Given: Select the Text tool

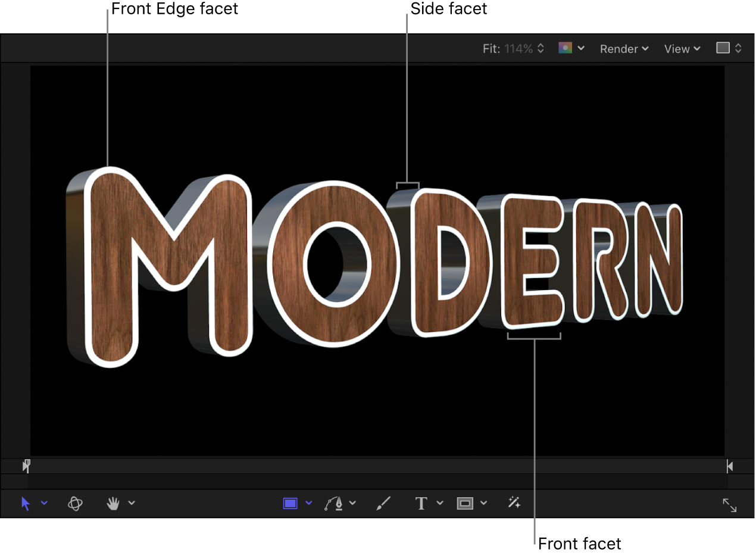Looking at the screenshot, I should pos(421,503).
